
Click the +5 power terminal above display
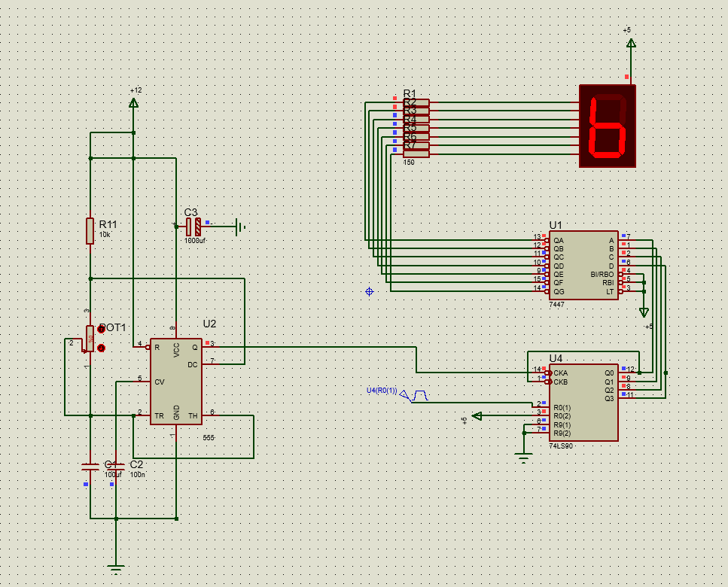[630, 43]
